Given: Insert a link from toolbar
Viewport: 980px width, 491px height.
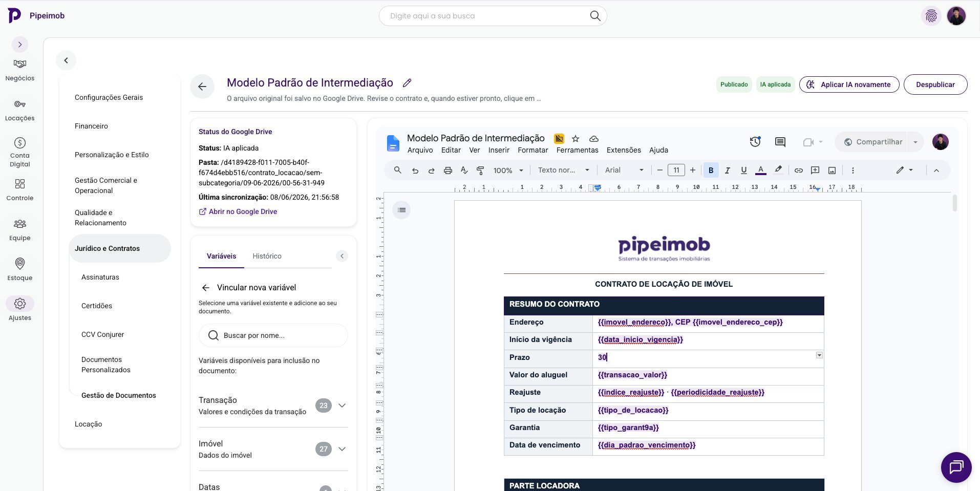Looking at the screenshot, I should [x=799, y=170].
